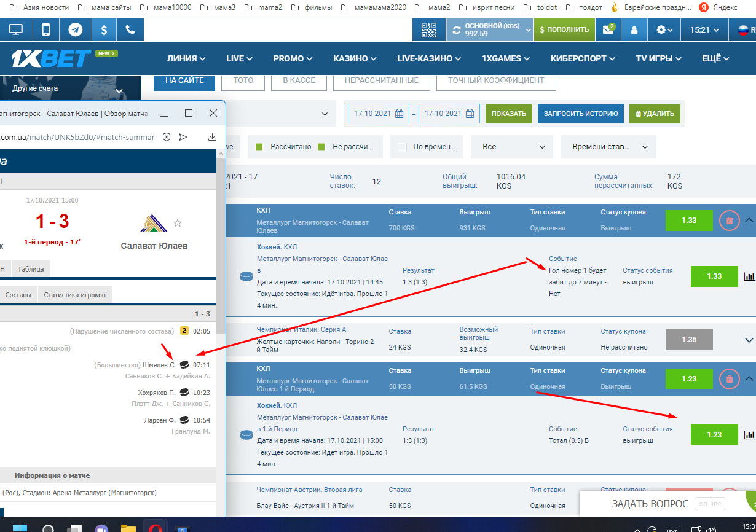The image size is (756, 532).
Task: Toggle the Рассчитано checkbox
Action: [259, 147]
